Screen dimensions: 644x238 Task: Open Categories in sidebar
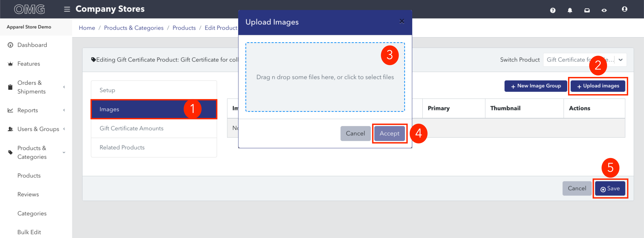tap(32, 213)
